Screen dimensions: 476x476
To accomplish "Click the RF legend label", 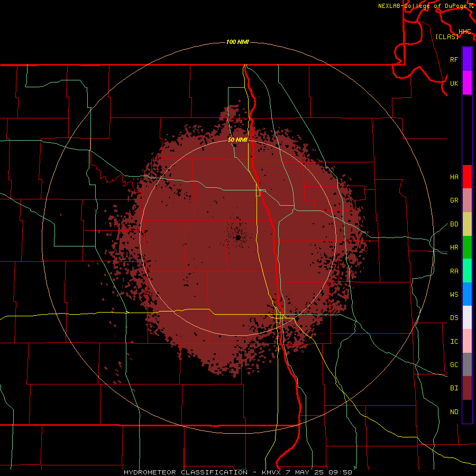I will click(x=454, y=59).
